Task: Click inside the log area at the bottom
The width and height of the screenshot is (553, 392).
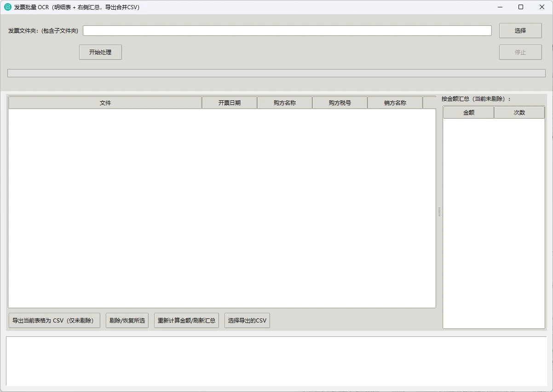Action: coord(276,361)
